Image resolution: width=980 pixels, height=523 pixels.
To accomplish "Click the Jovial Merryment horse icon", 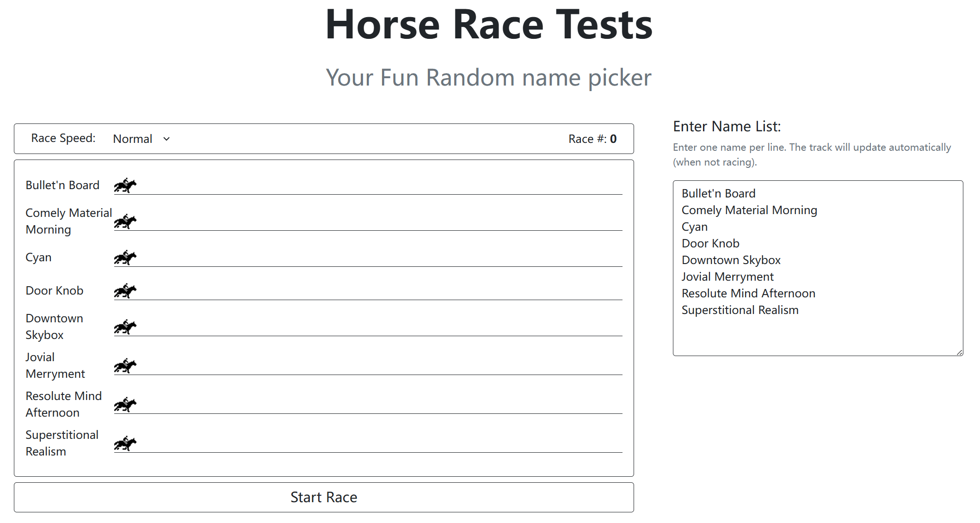I will pos(125,365).
